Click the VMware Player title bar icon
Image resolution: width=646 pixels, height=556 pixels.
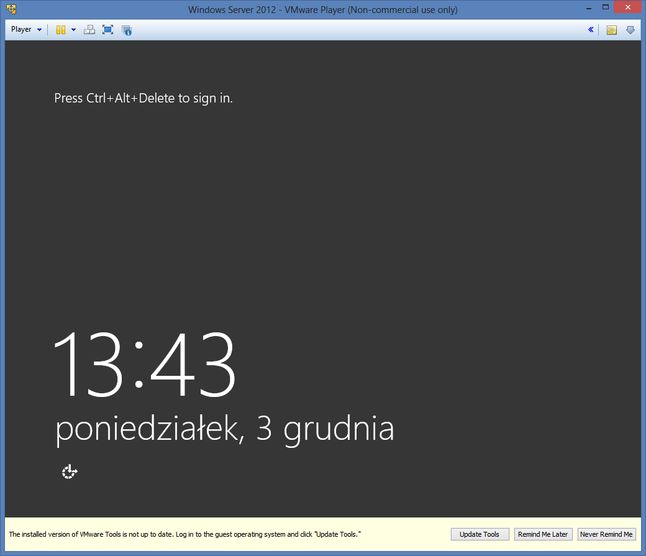[x=12, y=9]
